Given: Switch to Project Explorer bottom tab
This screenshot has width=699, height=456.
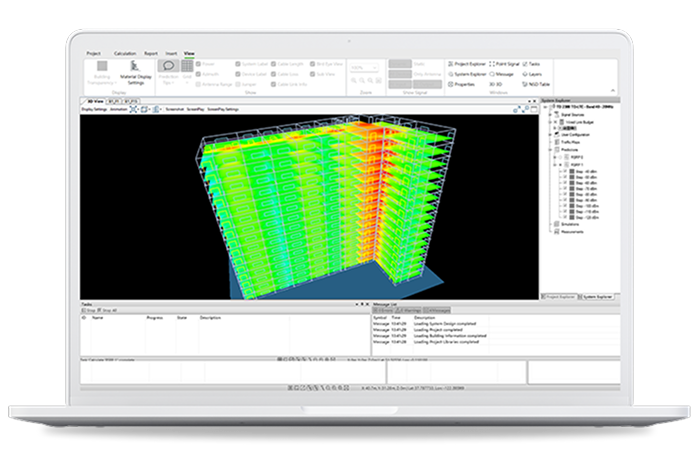Looking at the screenshot, I should [x=559, y=296].
